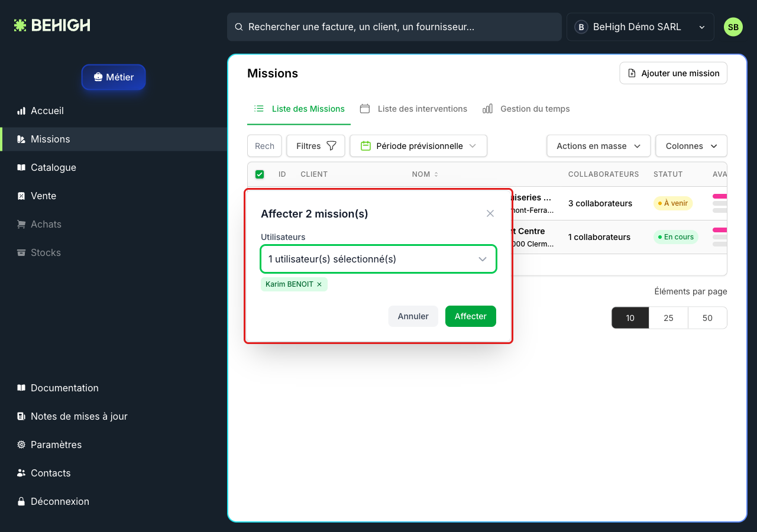Viewport: 757px width, 532px height.
Task: Click the BeHigh logo icon
Action: (x=20, y=25)
